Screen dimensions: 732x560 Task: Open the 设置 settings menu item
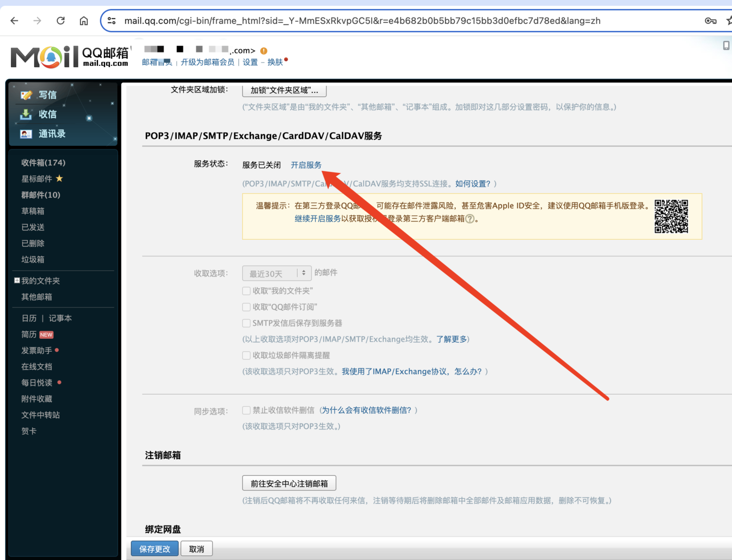(250, 62)
